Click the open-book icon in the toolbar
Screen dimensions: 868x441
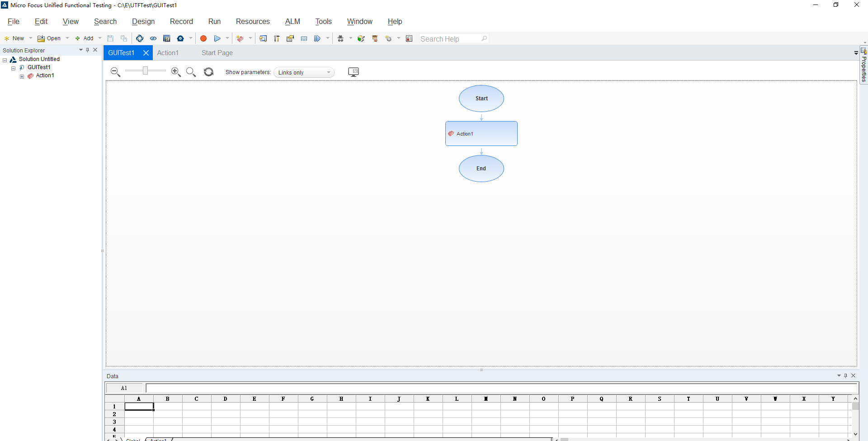[304, 38]
